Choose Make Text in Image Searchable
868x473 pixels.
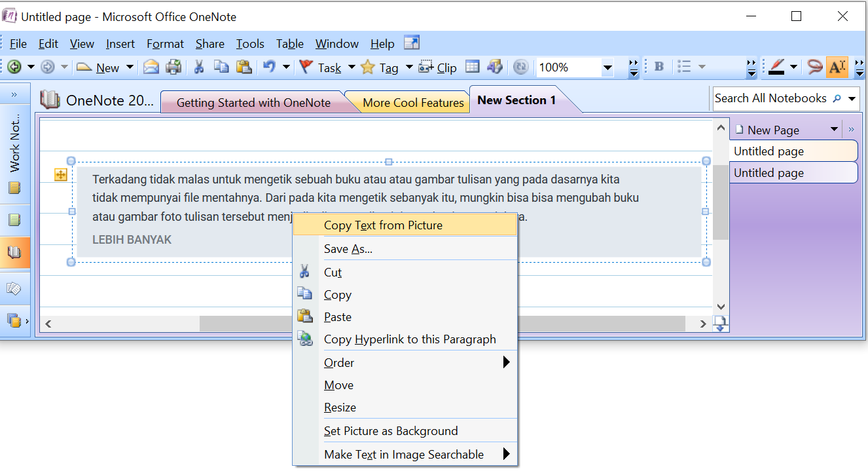[405, 455]
